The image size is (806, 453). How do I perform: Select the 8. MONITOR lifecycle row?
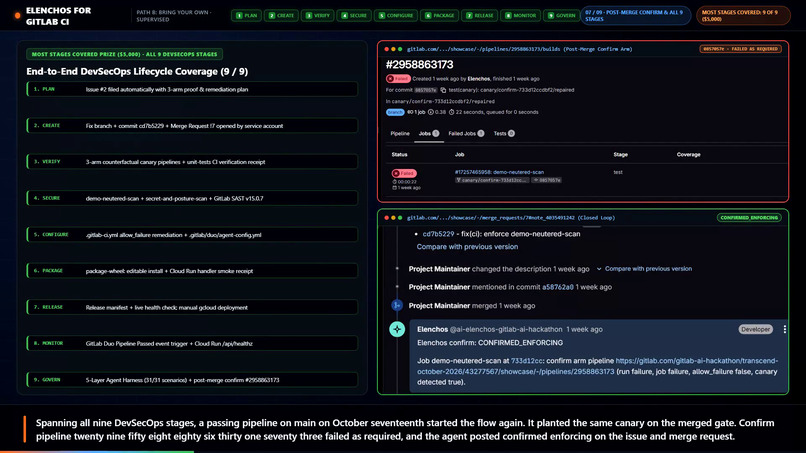click(x=192, y=343)
